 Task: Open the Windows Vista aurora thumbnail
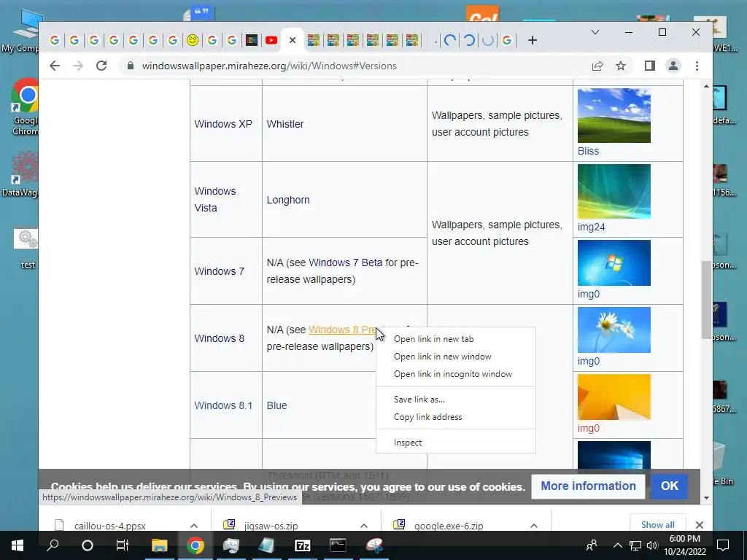pos(614,192)
